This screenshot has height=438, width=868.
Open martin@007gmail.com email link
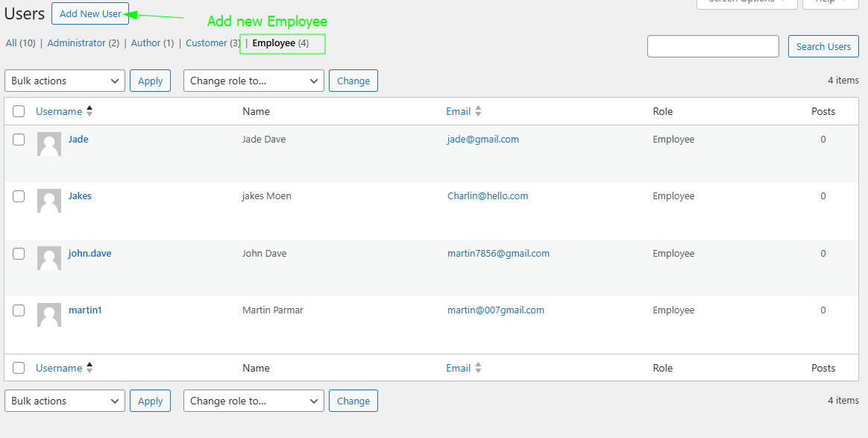point(496,310)
